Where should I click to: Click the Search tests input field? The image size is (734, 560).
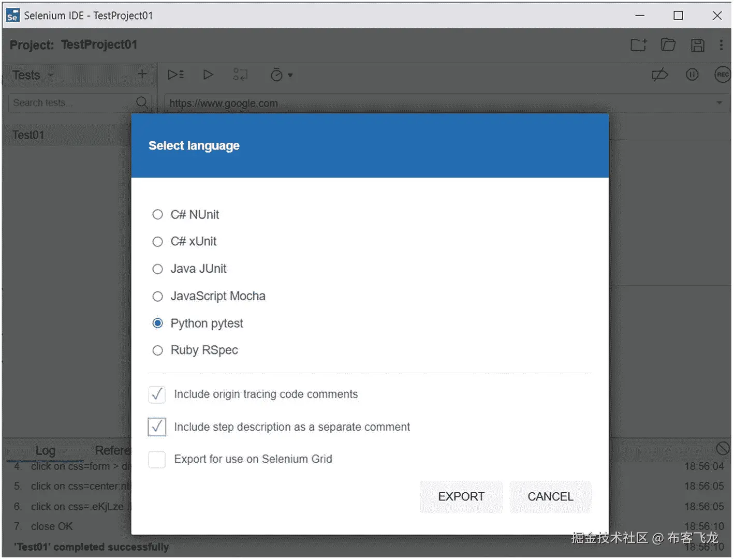pos(72,103)
